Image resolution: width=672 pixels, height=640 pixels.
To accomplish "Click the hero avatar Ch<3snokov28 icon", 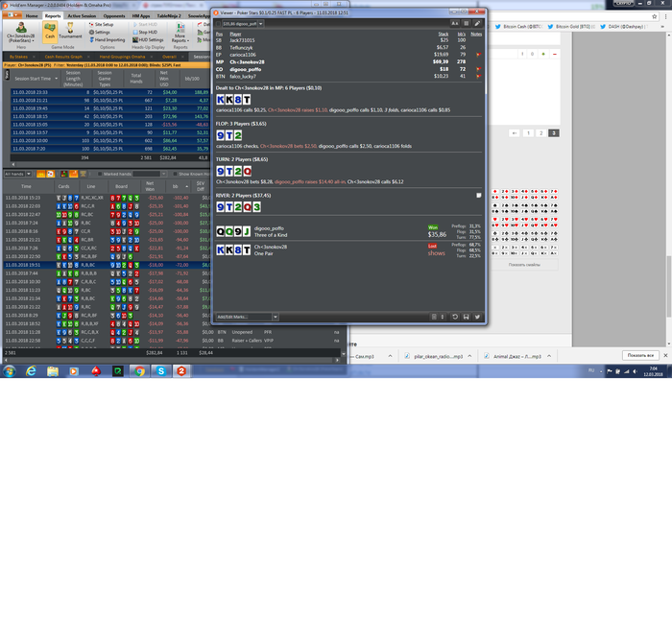I will [x=21, y=28].
